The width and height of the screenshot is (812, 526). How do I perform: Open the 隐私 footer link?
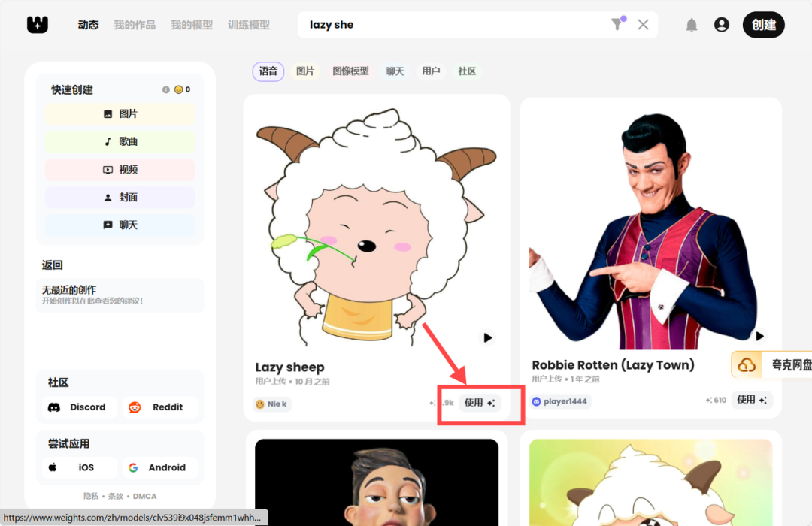click(x=91, y=496)
